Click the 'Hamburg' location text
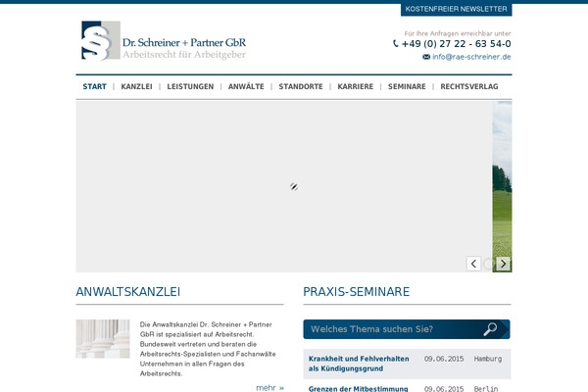Screen dimensions: 588x392 pos(487,359)
